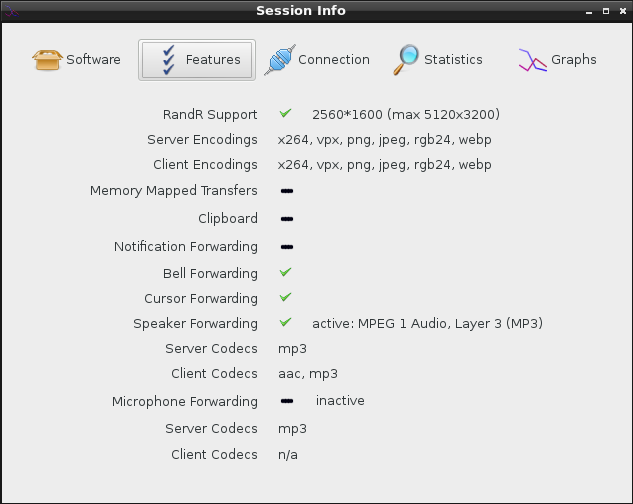The height and width of the screenshot is (504, 633).
Task: Switch to the Connection tab
Action: (x=317, y=60)
